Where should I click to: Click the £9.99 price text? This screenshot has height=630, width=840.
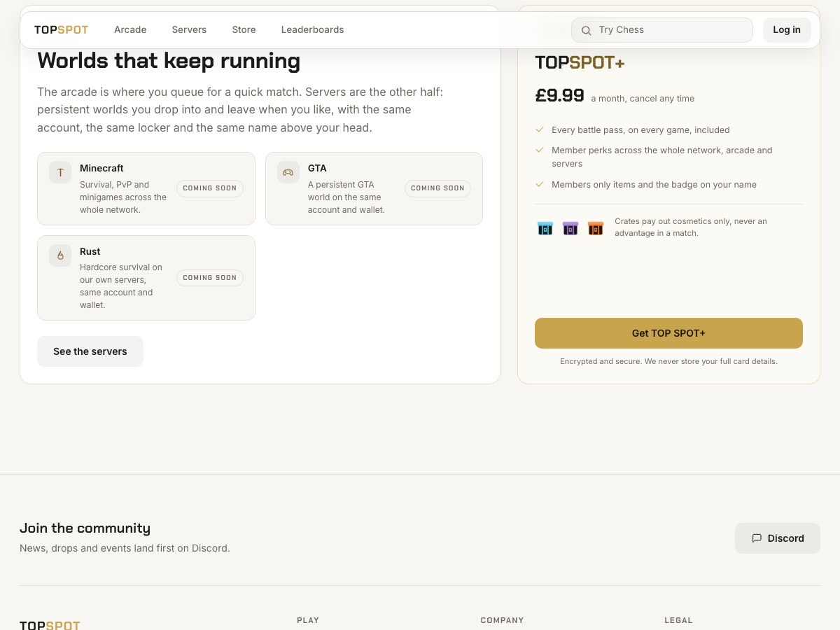559,96
